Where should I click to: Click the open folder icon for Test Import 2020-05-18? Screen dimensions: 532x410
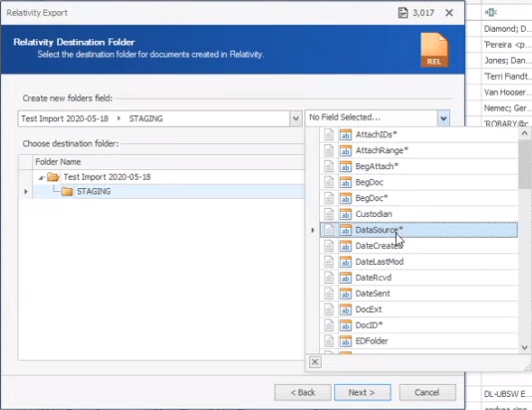(53, 176)
